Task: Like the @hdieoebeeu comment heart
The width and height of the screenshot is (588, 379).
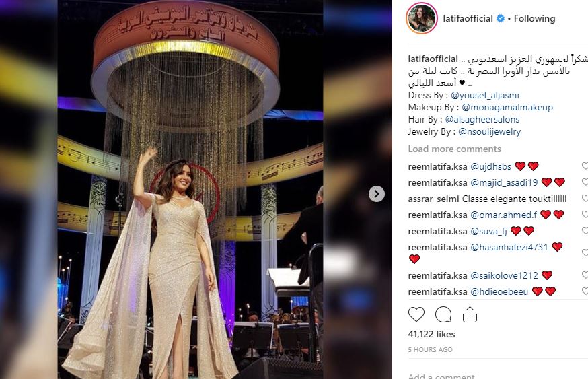Action: pos(585,291)
